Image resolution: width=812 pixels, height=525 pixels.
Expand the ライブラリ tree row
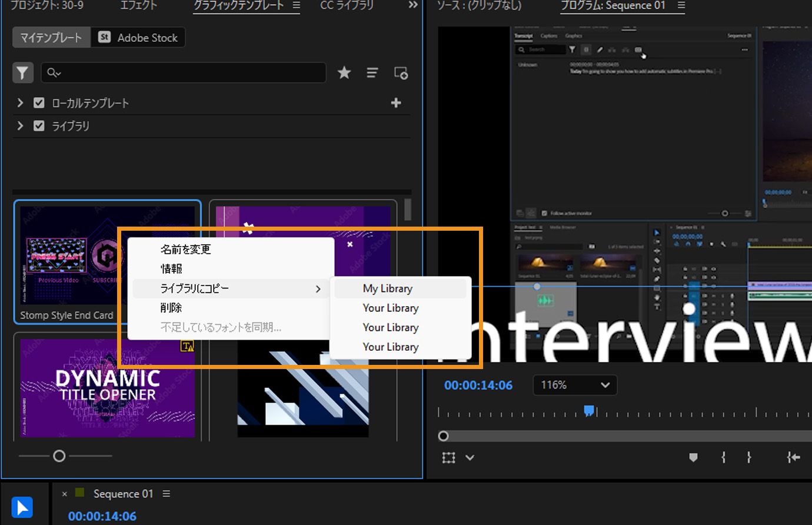[21, 125]
